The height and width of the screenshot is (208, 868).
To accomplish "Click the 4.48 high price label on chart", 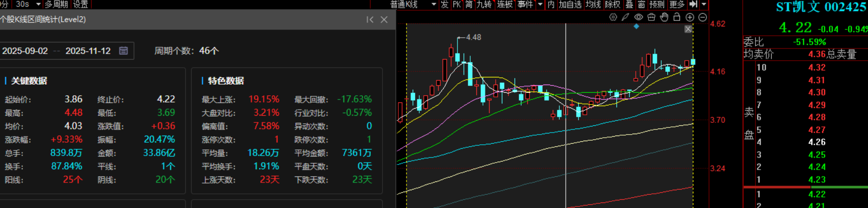I will [x=473, y=37].
